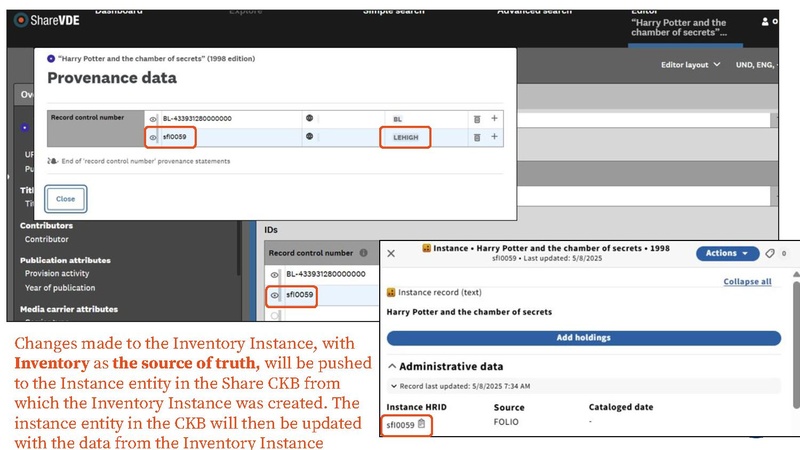Add a statement after the LEHIGH row
Image resolution: width=800 pixels, height=450 pixels.
coord(494,136)
